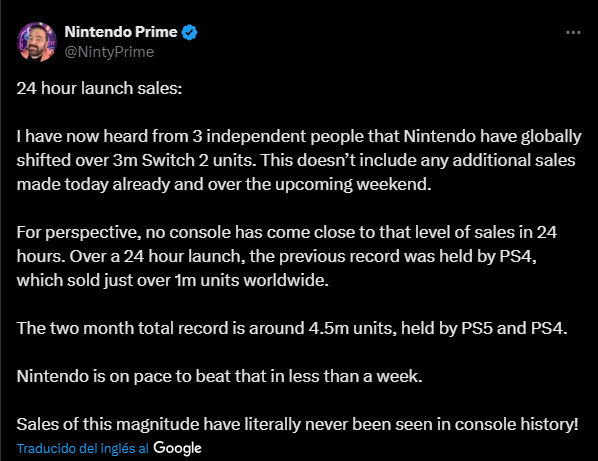
Task: Click the "The two month total record" sentence
Action: [x=292, y=328]
